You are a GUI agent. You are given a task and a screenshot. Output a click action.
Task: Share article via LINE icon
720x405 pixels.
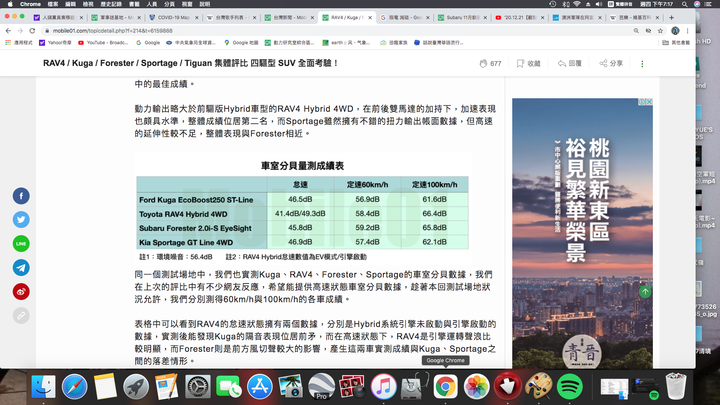(21, 243)
